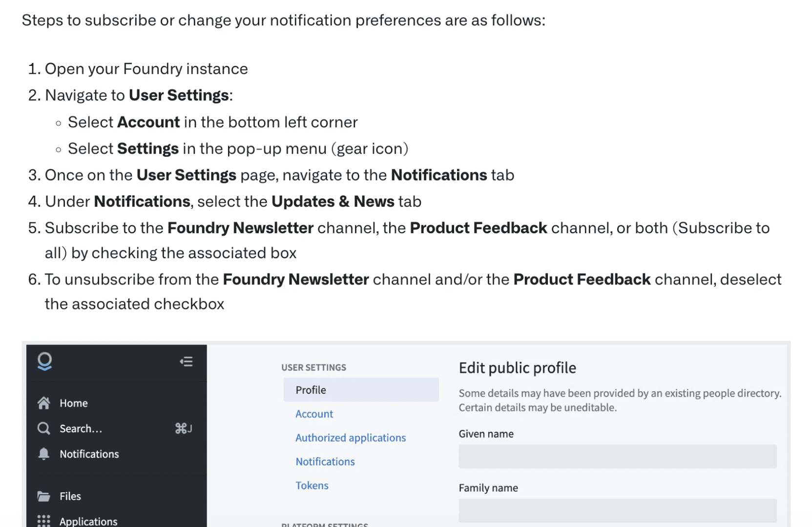Click the Given name input field
The height and width of the screenshot is (527, 812).
click(x=617, y=456)
